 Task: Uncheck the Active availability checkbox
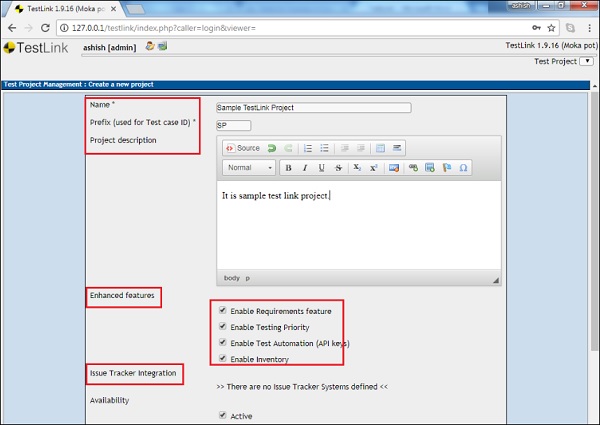[x=222, y=415]
